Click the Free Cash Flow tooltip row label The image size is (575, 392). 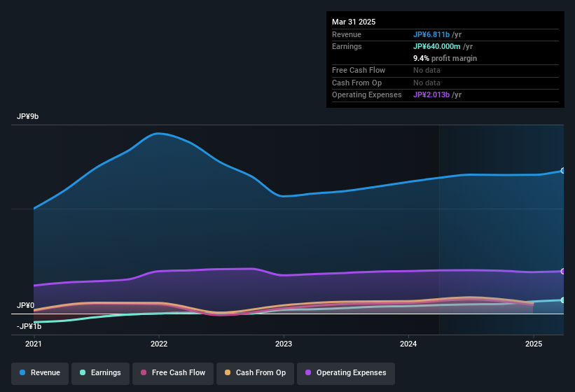click(x=359, y=70)
